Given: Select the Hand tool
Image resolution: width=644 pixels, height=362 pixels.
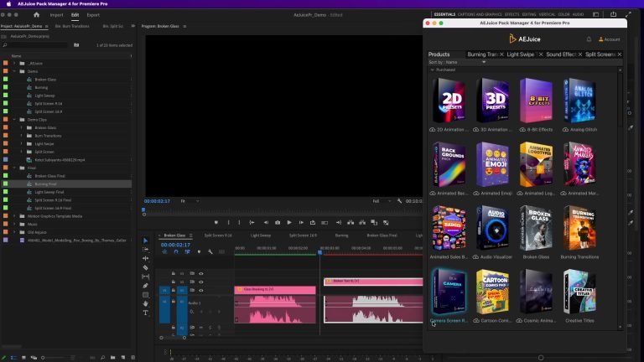Looking at the screenshot, I should click(145, 303).
